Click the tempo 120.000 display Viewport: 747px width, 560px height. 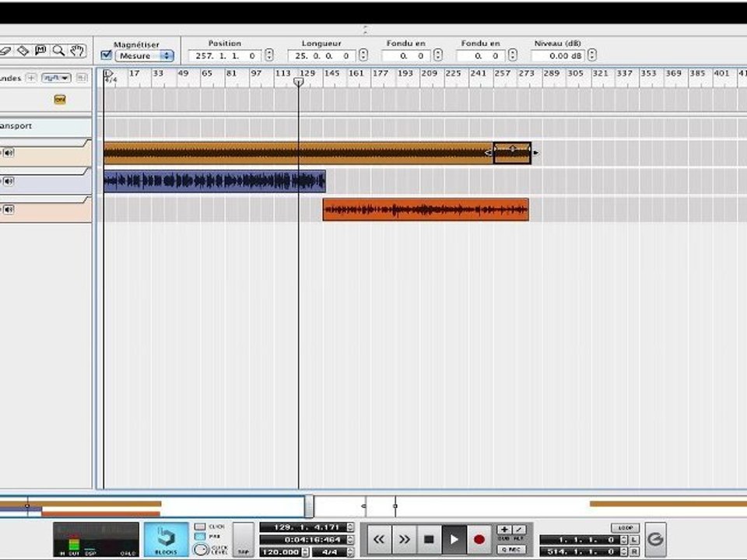(281, 552)
